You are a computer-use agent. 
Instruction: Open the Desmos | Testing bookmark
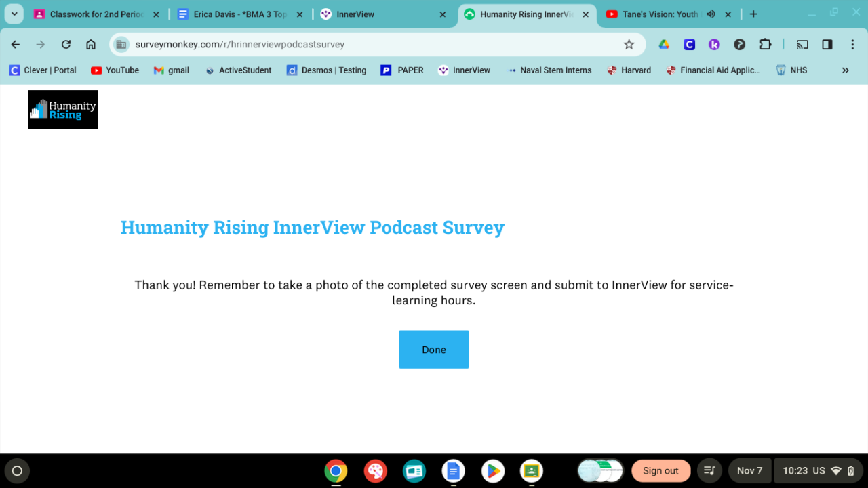[x=326, y=70]
